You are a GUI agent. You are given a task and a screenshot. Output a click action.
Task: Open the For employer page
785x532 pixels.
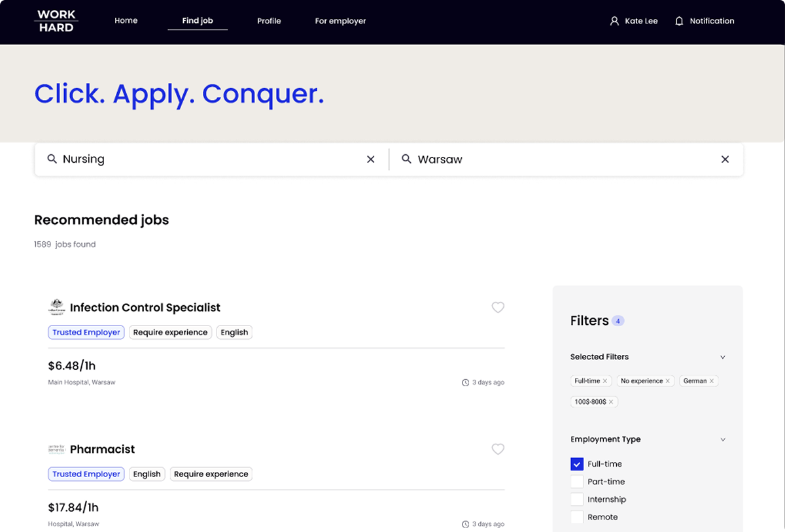[340, 21]
